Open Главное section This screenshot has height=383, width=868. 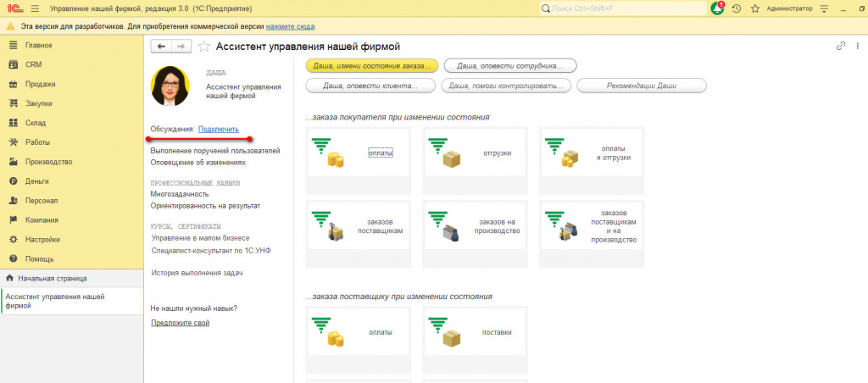(x=39, y=46)
